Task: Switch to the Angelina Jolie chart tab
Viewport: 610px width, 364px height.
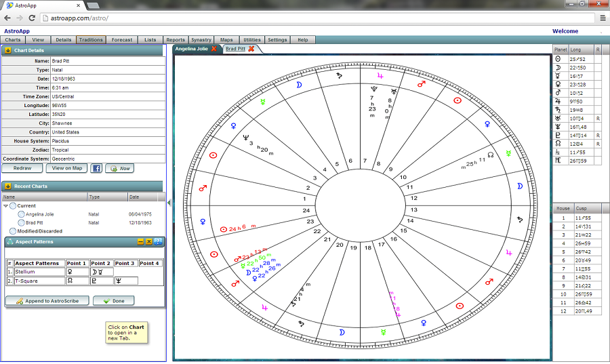Action: click(x=192, y=49)
